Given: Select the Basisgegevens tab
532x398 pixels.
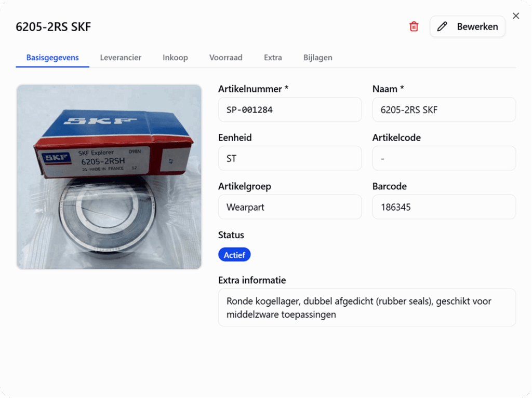Looking at the screenshot, I should coord(52,58).
